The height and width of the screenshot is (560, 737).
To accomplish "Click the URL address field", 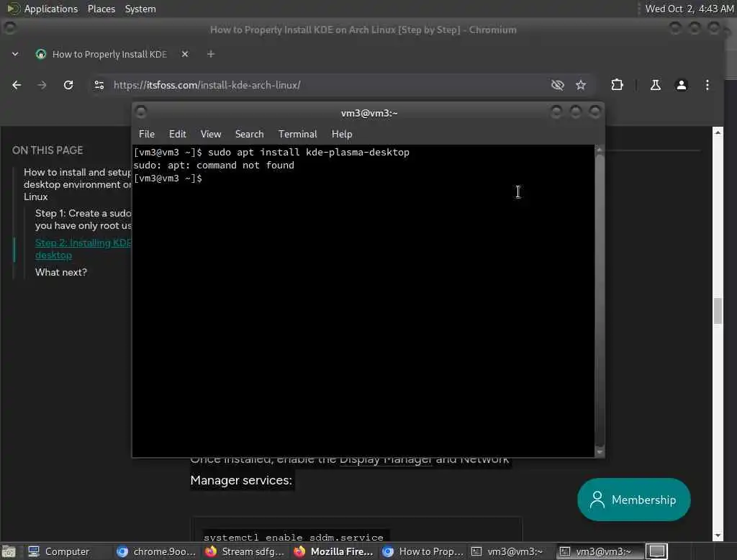I will pyautogui.click(x=329, y=85).
